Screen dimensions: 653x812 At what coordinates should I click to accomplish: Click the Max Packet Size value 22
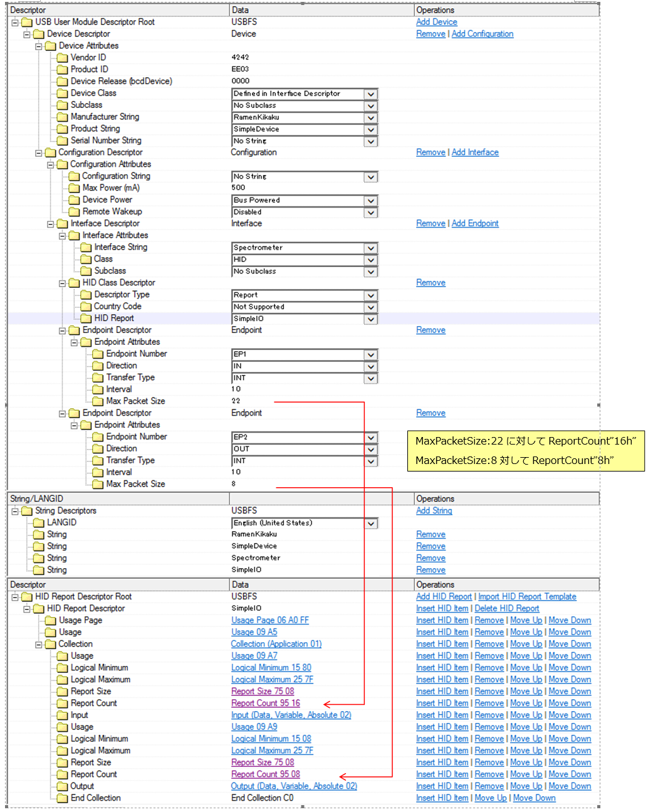click(236, 401)
